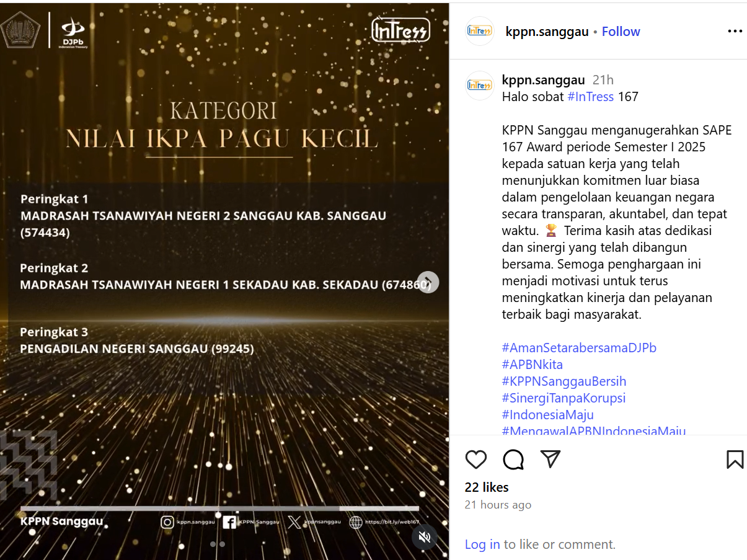The height and width of the screenshot is (560, 747).
Task: Click kppn.sanggau avatar beside caption
Action: click(480, 86)
